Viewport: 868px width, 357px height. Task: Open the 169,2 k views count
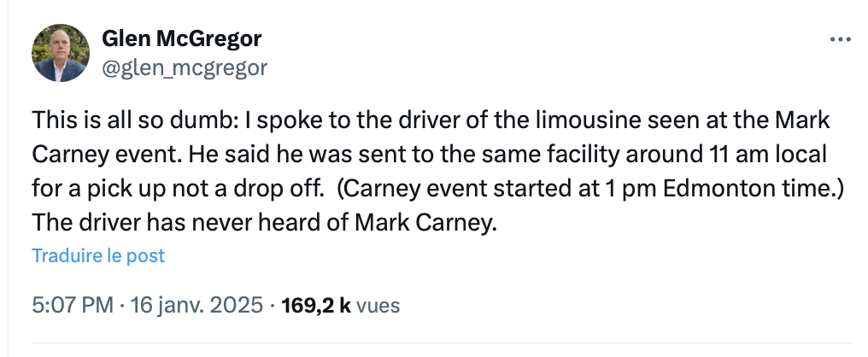[316, 306]
